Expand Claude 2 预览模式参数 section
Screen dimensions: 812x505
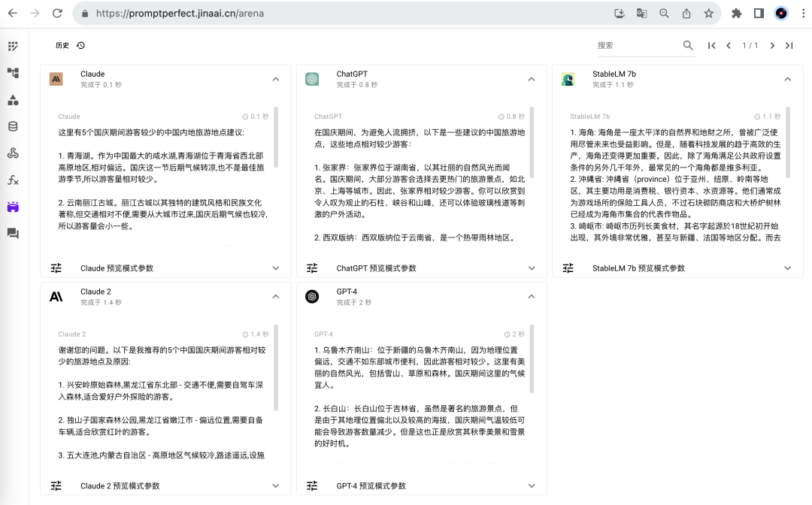click(275, 485)
